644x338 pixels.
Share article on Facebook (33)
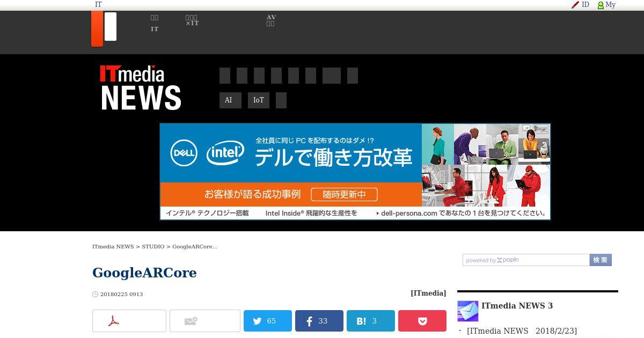coord(319,321)
